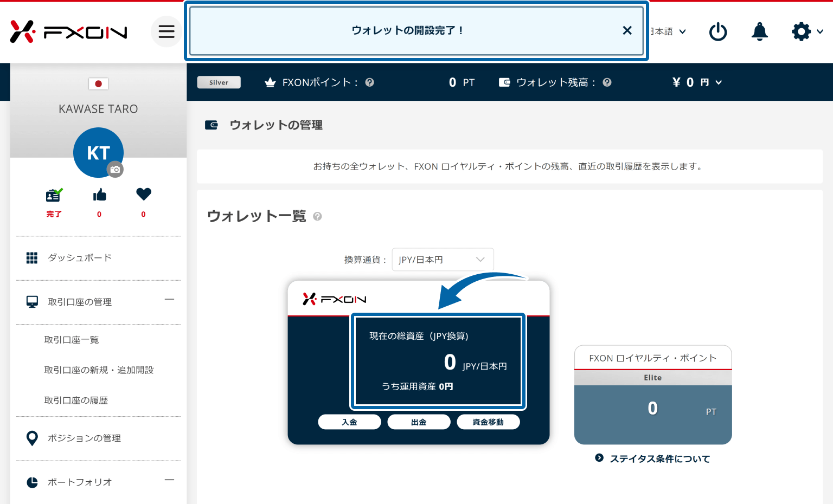This screenshot has height=504, width=833.
Task: Click the FXON logo in the header
Action: (x=69, y=32)
